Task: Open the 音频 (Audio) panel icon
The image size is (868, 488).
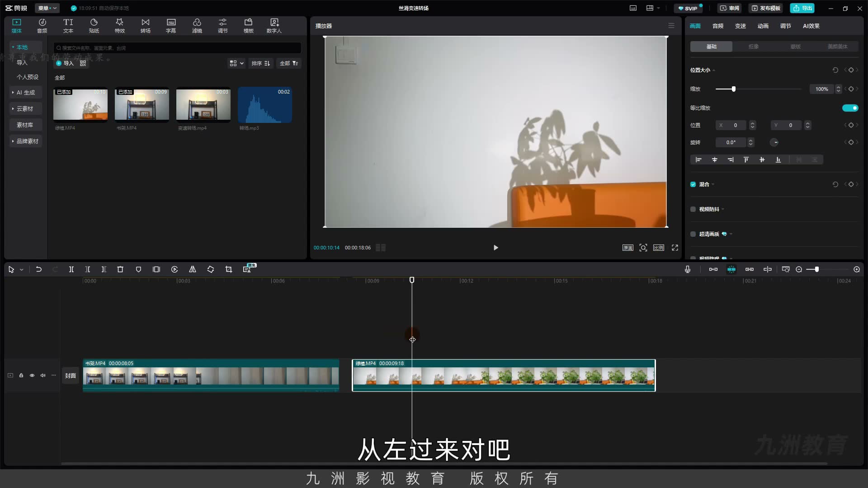Action: click(42, 26)
